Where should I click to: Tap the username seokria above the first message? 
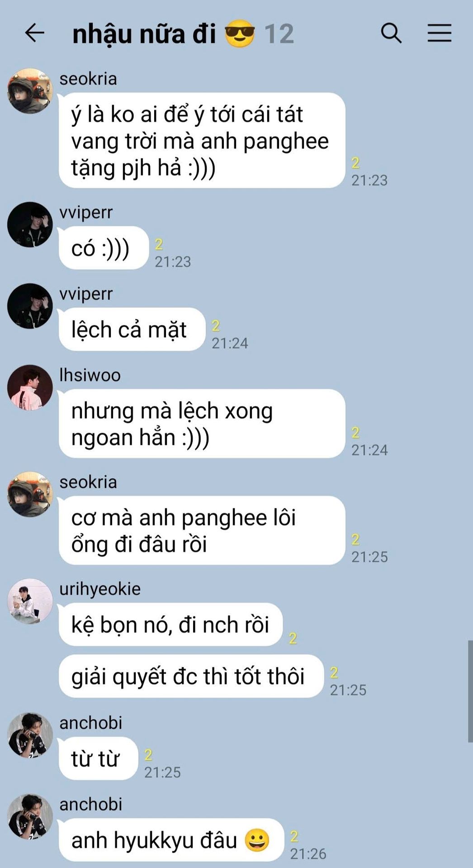(88, 79)
